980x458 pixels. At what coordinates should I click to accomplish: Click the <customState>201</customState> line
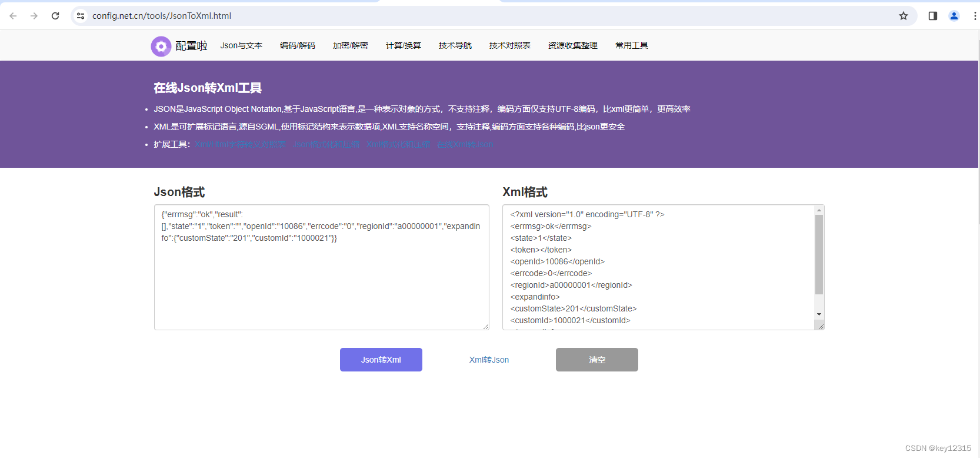point(574,308)
